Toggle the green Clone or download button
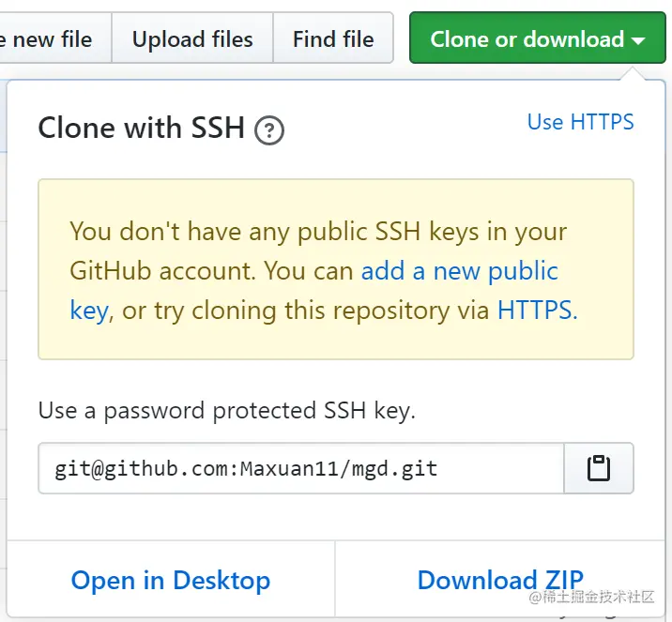Viewport: 672px width, 622px height. 526,38
